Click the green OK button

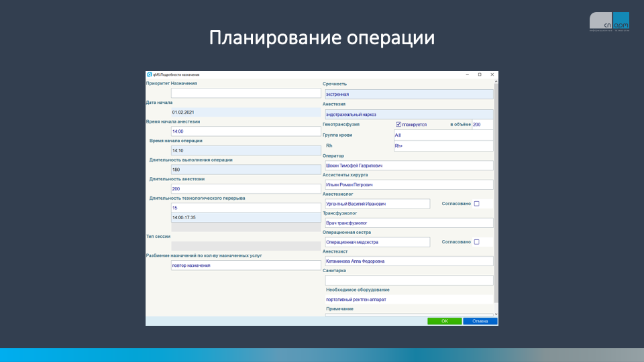point(444,321)
